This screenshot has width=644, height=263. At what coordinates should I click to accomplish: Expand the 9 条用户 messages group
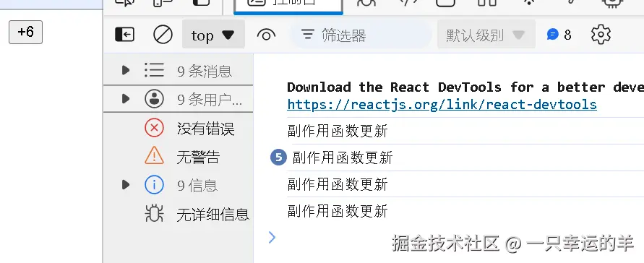point(126,99)
